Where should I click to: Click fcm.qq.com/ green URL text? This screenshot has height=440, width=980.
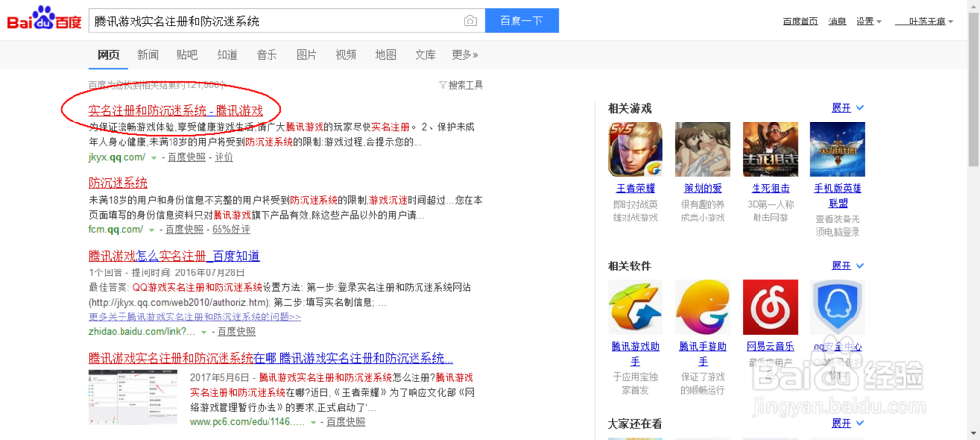click(x=117, y=229)
